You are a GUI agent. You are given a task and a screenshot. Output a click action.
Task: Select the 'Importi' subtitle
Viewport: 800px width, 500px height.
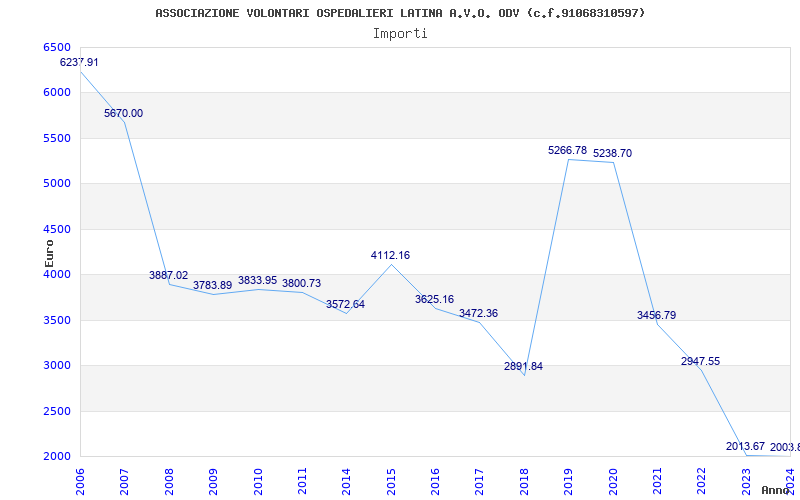400,34
